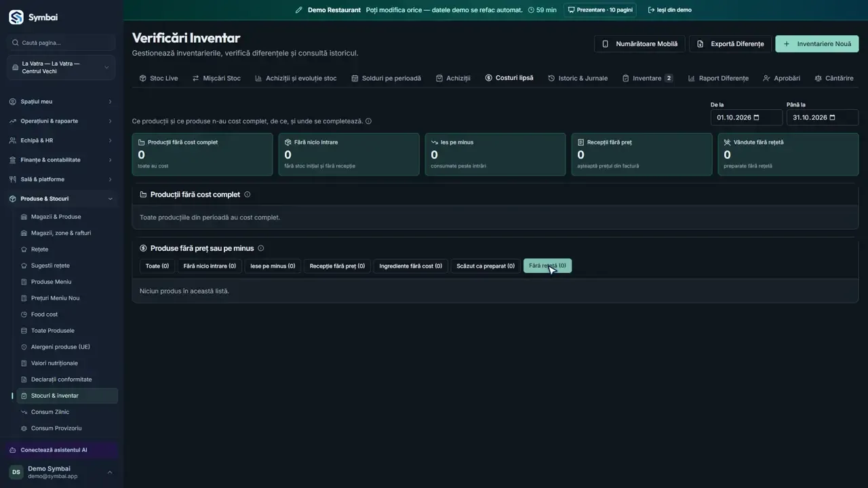Click the info icon beside Produse fără preț sau pe minus
Screen dimensions: 868x488
click(x=261, y=248)
